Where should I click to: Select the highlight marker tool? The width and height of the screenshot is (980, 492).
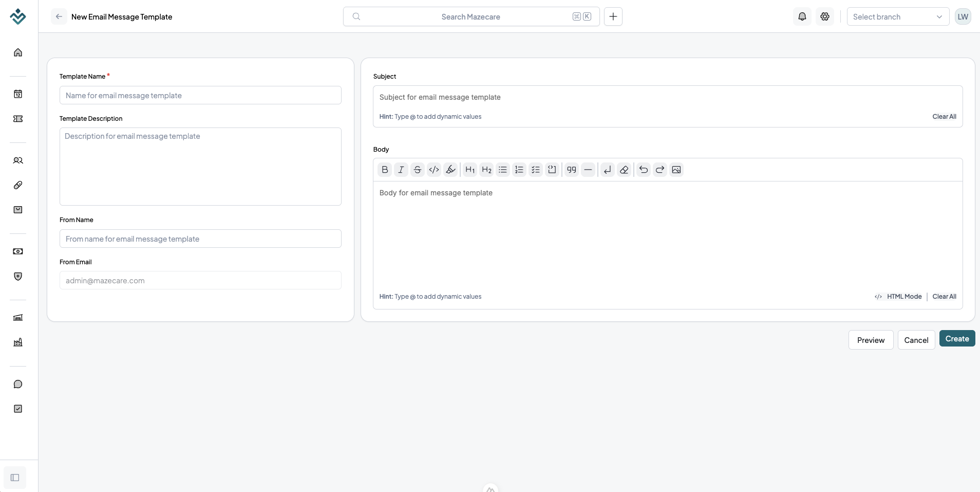(x=450, y=170)
